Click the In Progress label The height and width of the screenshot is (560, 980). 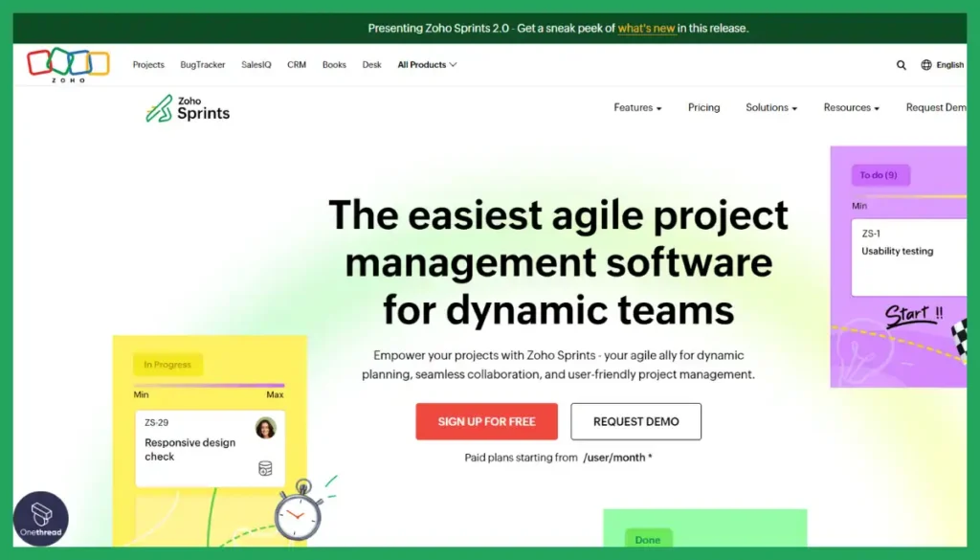click(x=167, y=365)
